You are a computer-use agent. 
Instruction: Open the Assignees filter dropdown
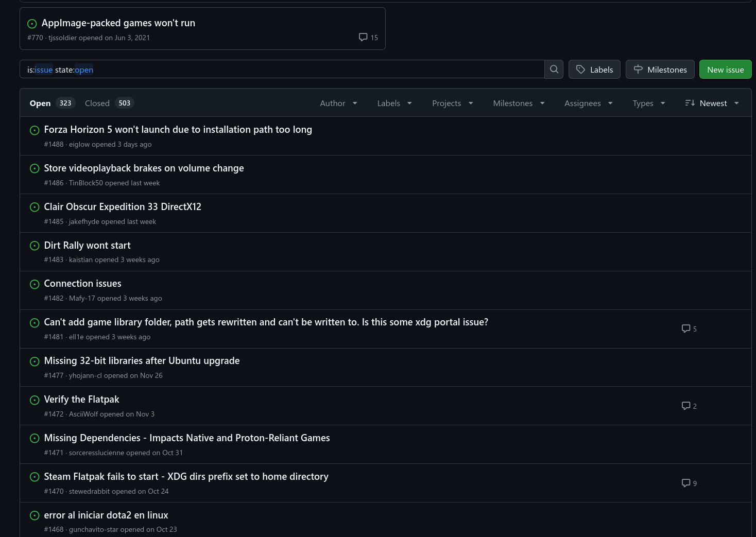[x=589, y=103]
